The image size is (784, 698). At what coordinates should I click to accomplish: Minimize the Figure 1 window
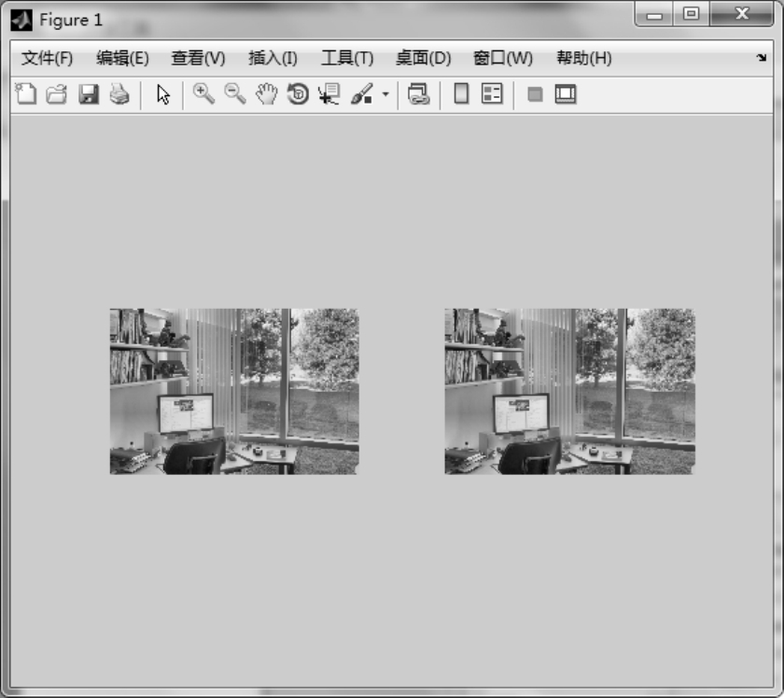point(654,14)
